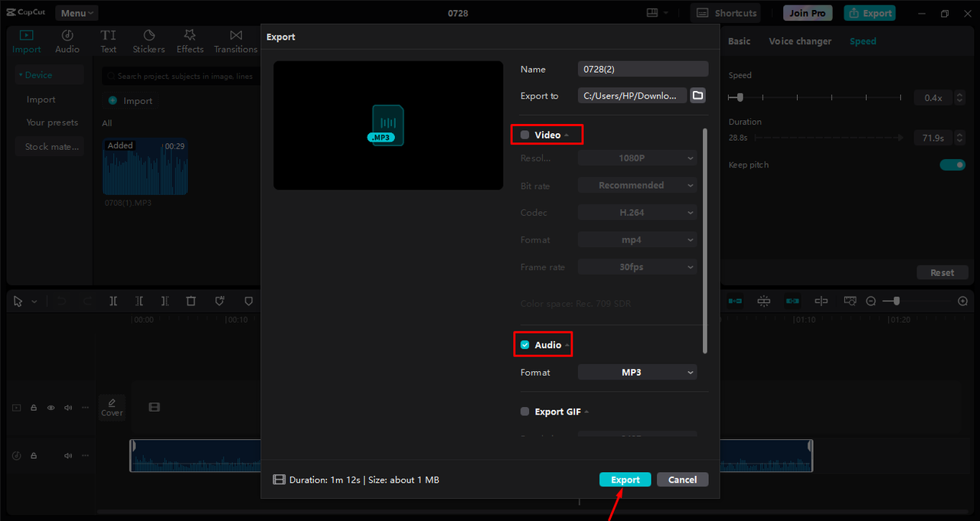Click the auto snapping icon
The height and width of the screenshot is (521, 980).
point(763,301)
